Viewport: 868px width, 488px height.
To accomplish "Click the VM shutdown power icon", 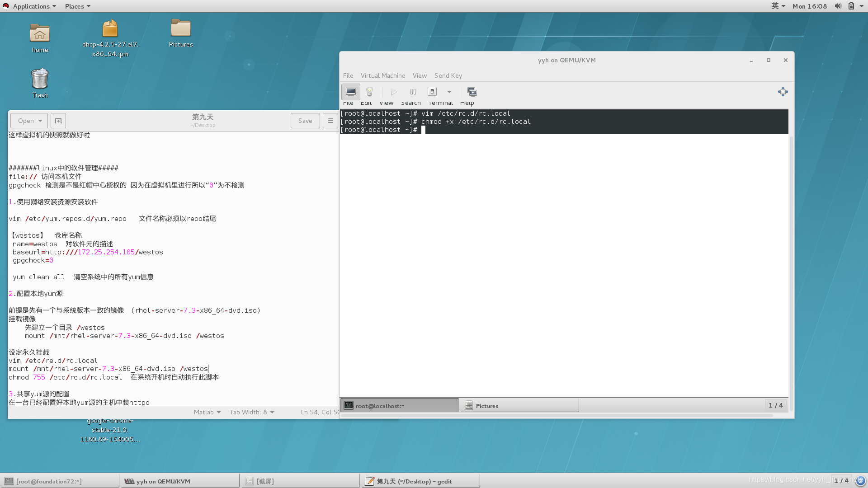I will click(432, 92).
